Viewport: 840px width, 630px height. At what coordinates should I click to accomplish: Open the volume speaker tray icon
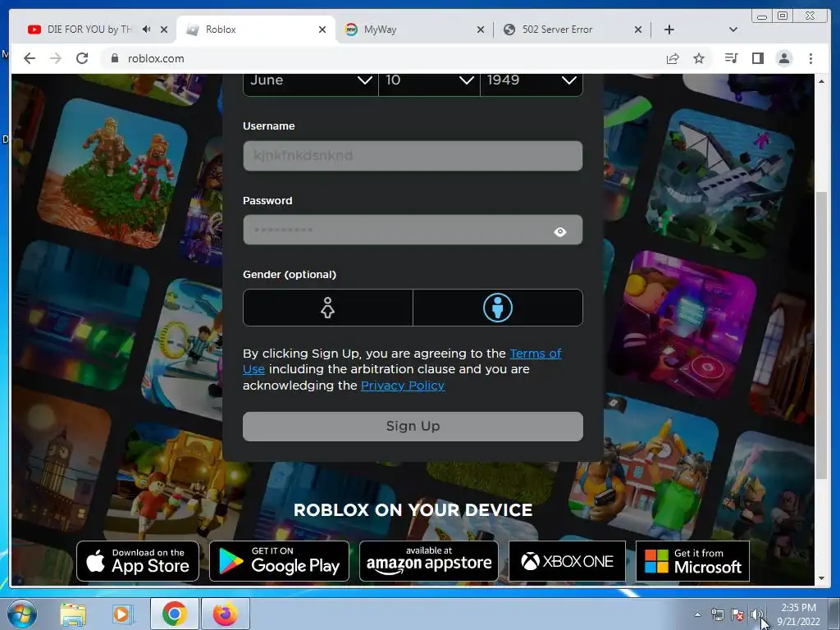point(756,615)
